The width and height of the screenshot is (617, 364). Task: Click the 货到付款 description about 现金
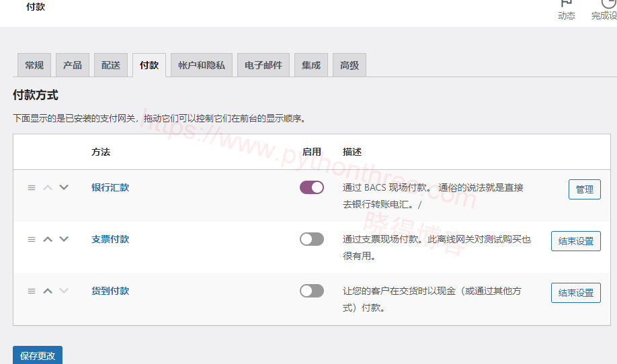[x=432, y=299]
